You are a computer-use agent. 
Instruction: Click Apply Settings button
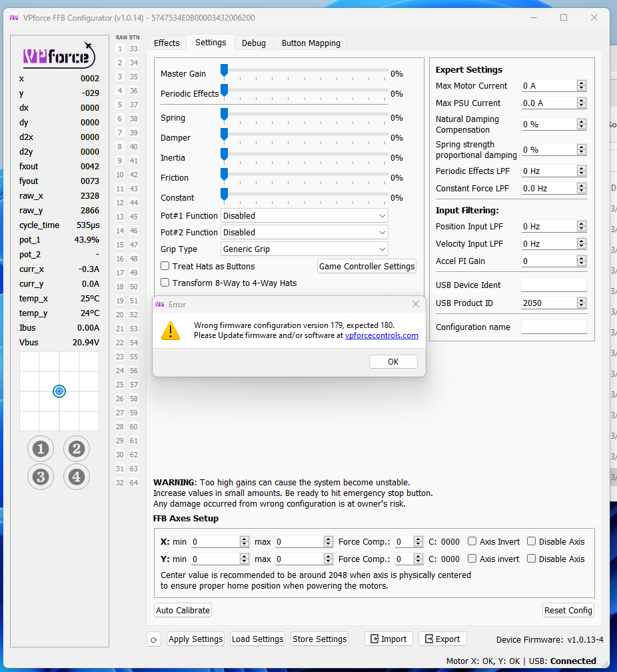coord(195,639)
